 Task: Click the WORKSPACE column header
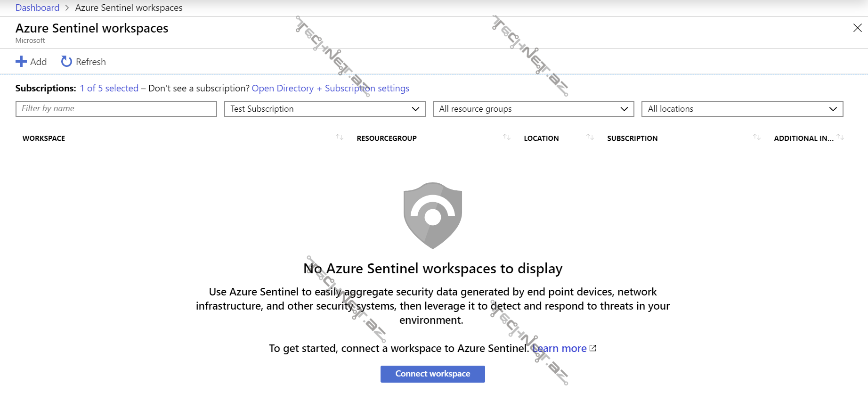click(44, 138)
